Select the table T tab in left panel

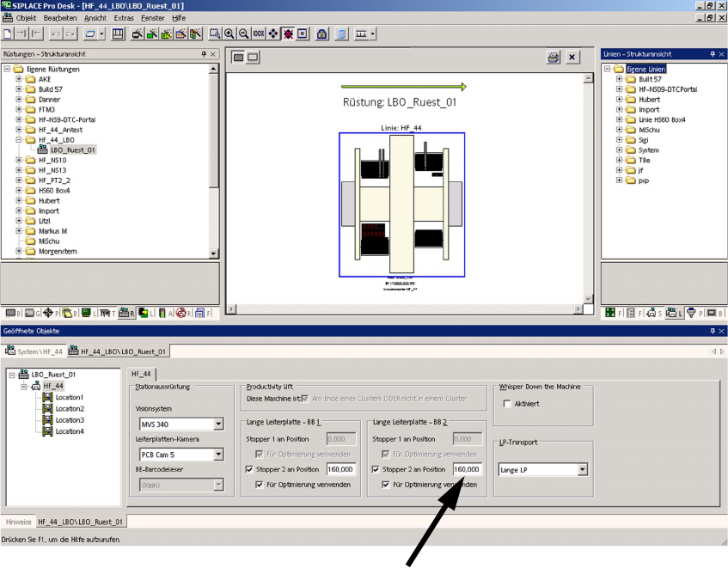[x=107, y=314]
